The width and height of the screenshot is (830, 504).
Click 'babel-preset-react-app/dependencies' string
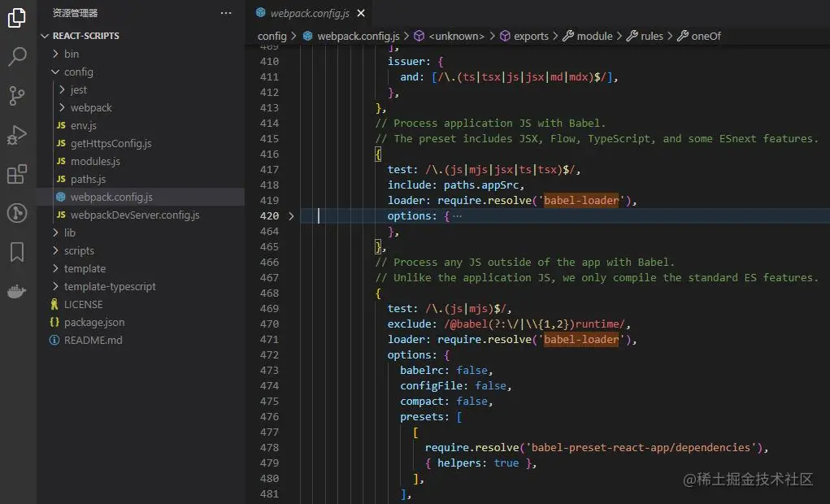point(641,447)
